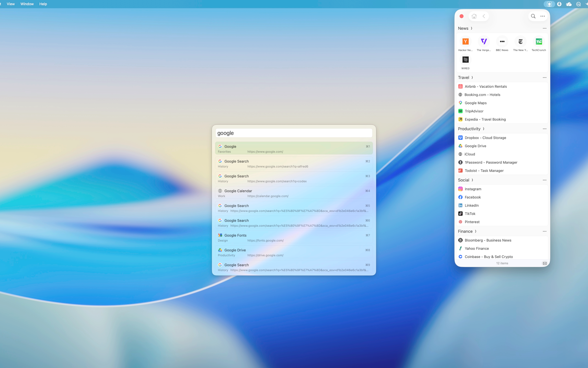Open WIRED bookmark icon
The width and height of the screenshot is (588, 368).
coord(465,60)
